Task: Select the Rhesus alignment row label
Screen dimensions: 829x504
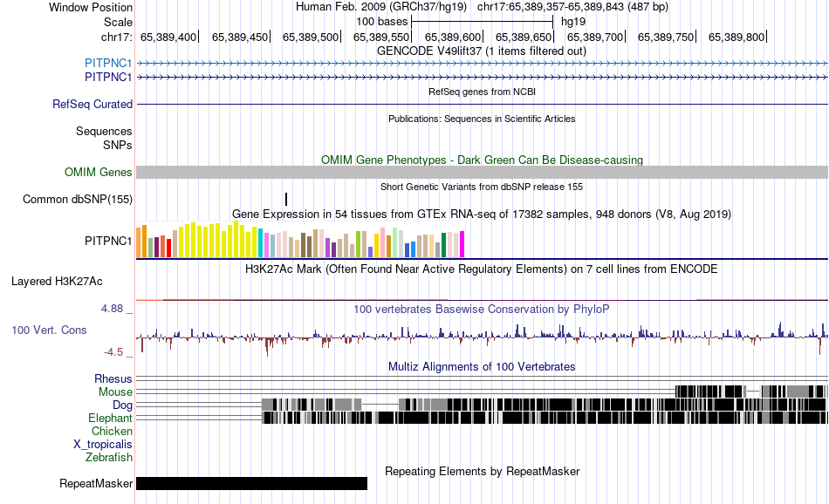Action: tap(113, 378)
